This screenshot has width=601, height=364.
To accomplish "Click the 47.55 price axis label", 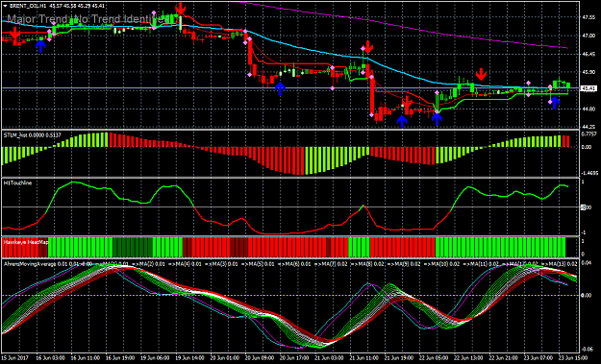I will coord(588,17).
